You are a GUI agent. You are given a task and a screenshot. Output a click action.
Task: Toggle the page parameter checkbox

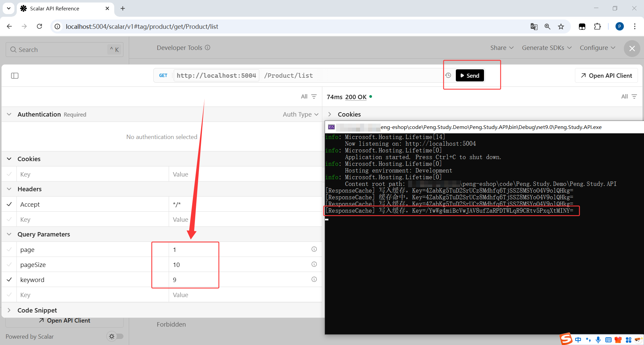(x=9, y=250)
